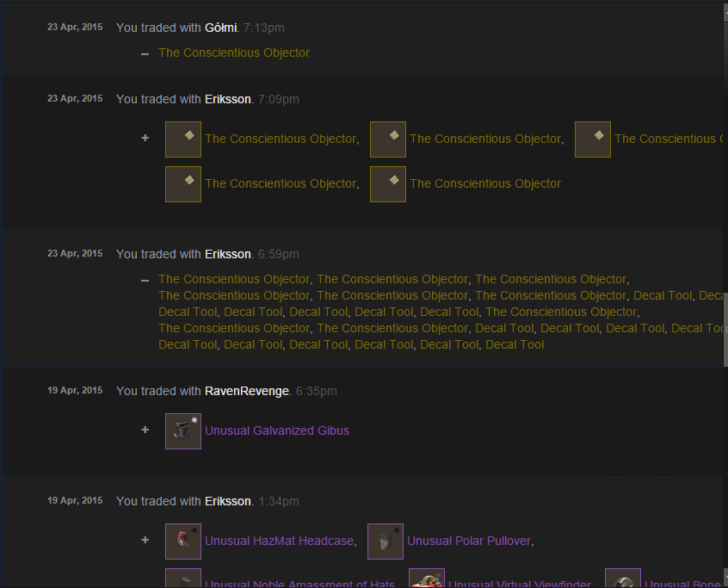
Task: Click the second-row second Conscientious Objector thumbnail
Action: point(388,184)
